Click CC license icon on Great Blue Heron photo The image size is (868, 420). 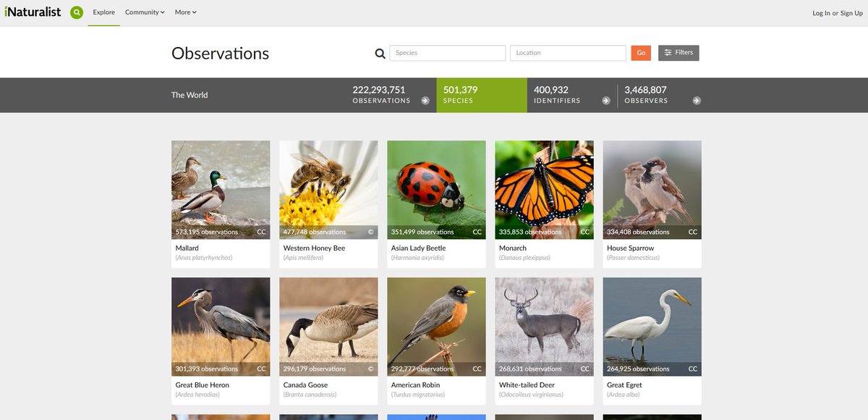point(261,369)
